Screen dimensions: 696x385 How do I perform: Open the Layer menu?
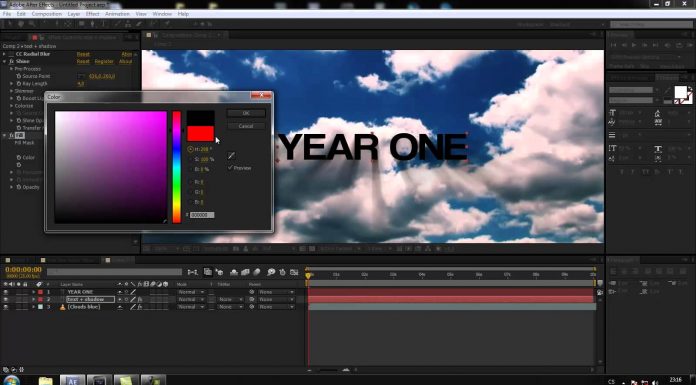coord(74,14)
